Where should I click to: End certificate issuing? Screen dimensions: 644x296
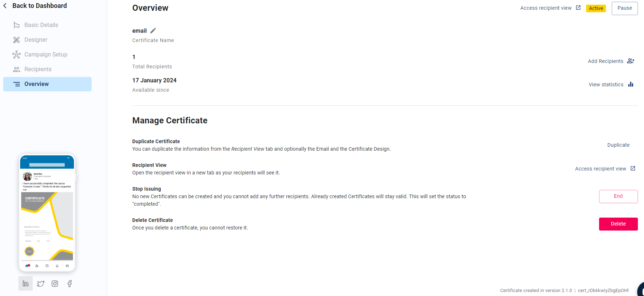click(618, 196)
